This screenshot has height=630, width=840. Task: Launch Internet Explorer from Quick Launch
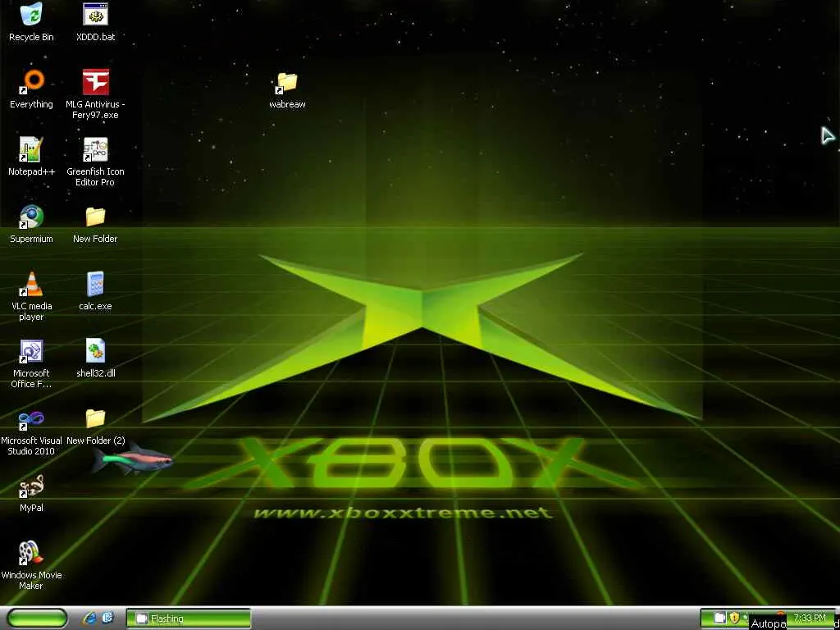click(x=90, y=619)
